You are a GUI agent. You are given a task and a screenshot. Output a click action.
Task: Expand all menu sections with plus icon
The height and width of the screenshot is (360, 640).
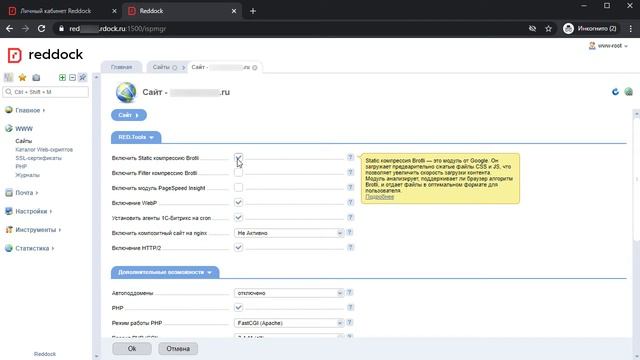pyautogui.click(x=62, y=78)
